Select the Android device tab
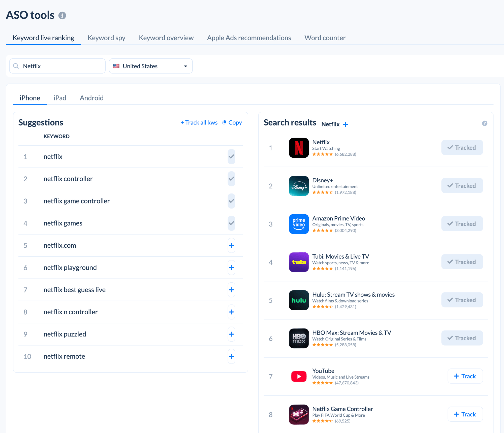Image resolution: width=504 pixels, height=433 pixels. pos(91,98)
